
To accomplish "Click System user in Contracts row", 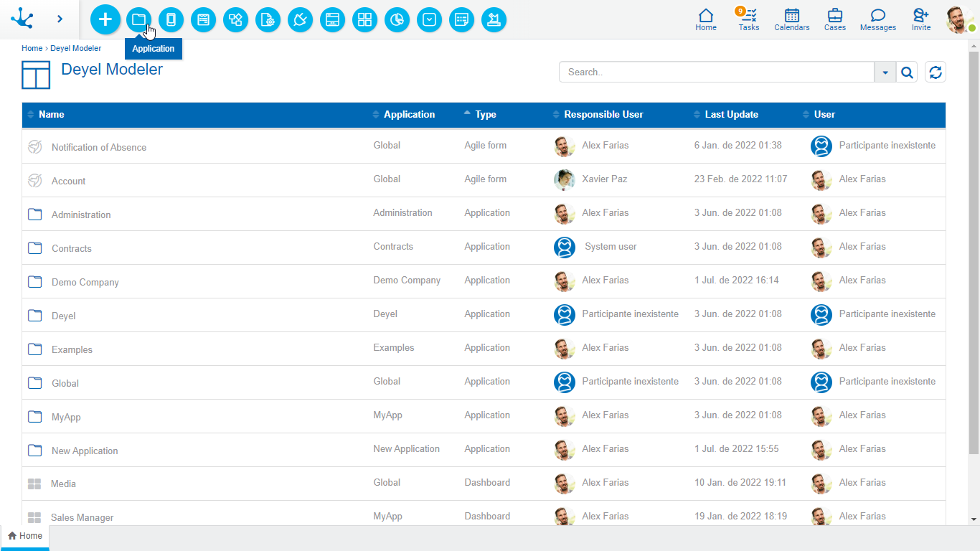I will 611,246.
